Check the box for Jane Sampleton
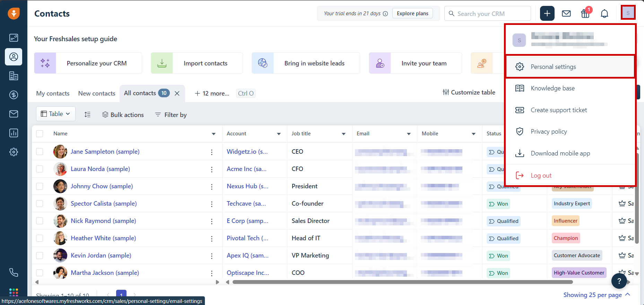The width and height of the screenshot is (644, 305). 40,152
